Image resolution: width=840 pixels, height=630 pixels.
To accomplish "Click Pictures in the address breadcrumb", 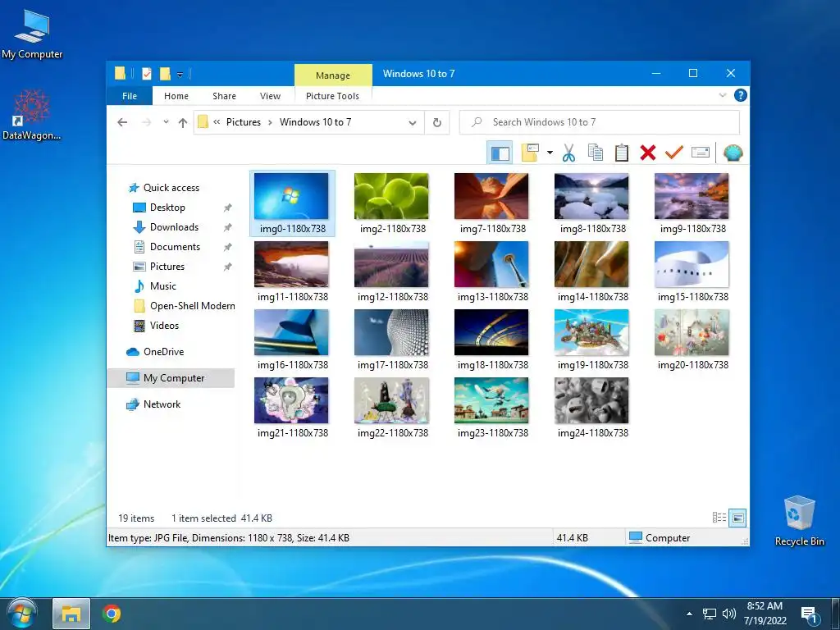I will click(243, 122).
